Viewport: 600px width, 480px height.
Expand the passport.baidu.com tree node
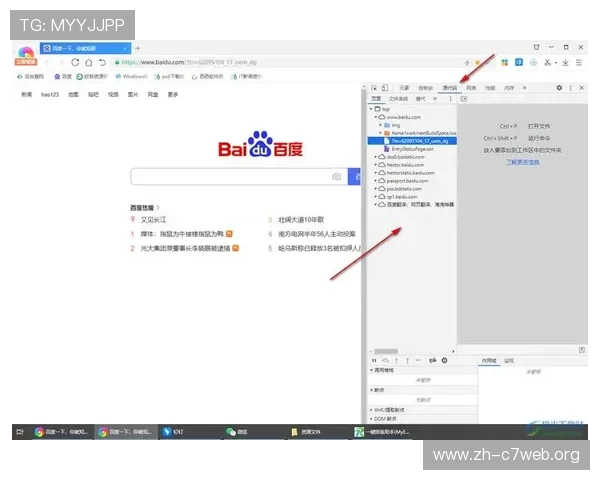(x=375, y=180)
